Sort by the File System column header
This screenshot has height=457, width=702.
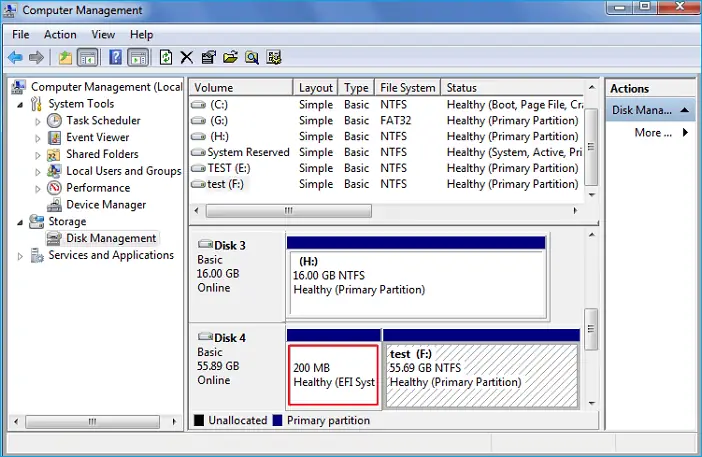click(x=408, y=87)
